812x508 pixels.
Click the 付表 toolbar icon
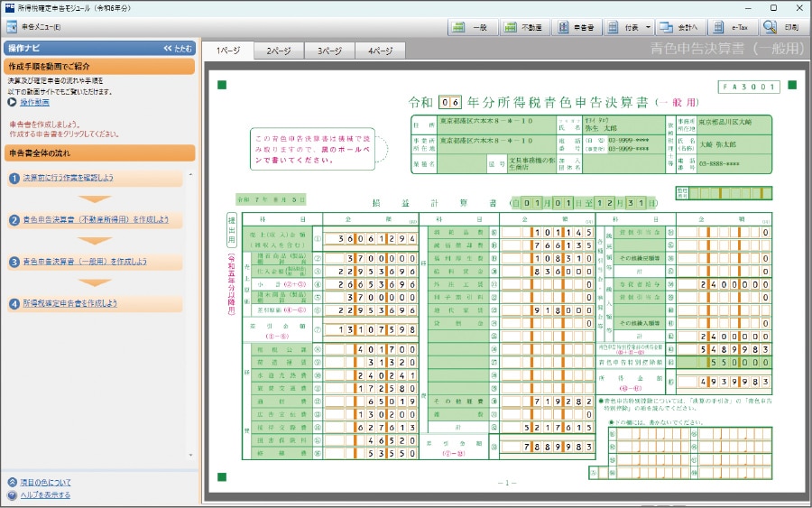pyautogui.click(x=623, y=27)
